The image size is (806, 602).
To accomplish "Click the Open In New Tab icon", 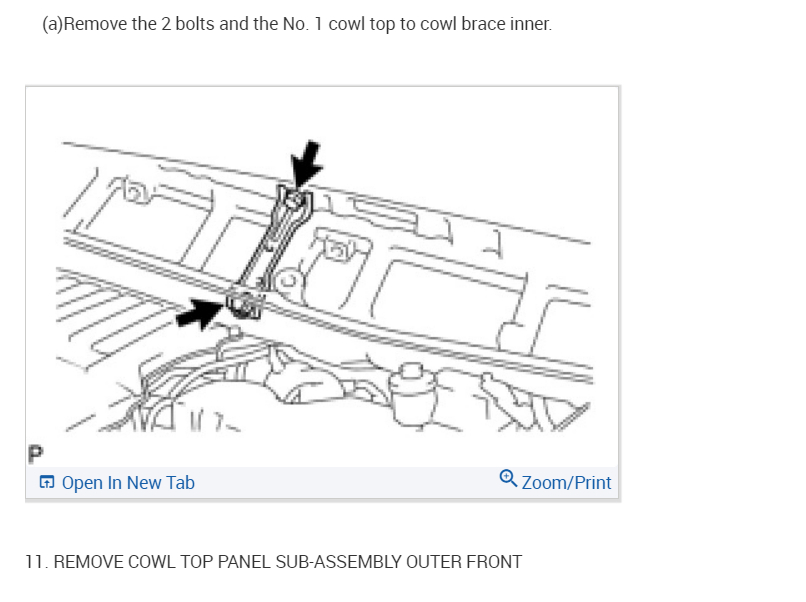I will point(47,482).
